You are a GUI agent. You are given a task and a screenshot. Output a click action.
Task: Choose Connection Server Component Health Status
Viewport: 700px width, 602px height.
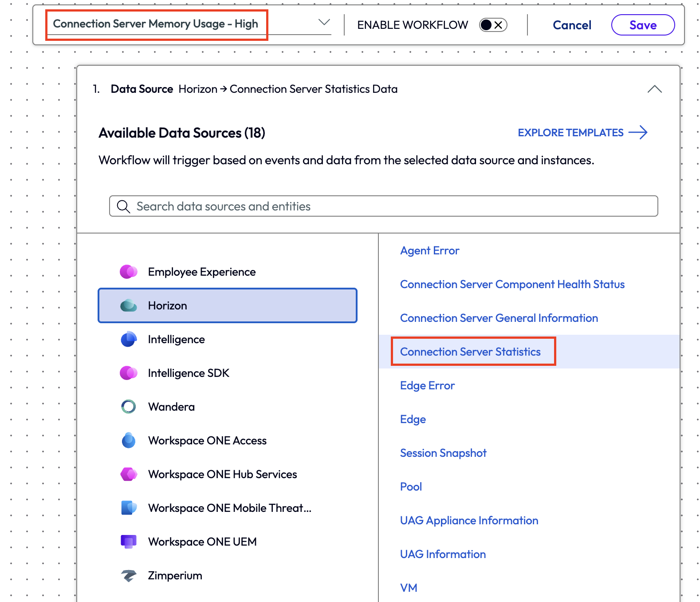pyautogui.click(x=512, y=284)
